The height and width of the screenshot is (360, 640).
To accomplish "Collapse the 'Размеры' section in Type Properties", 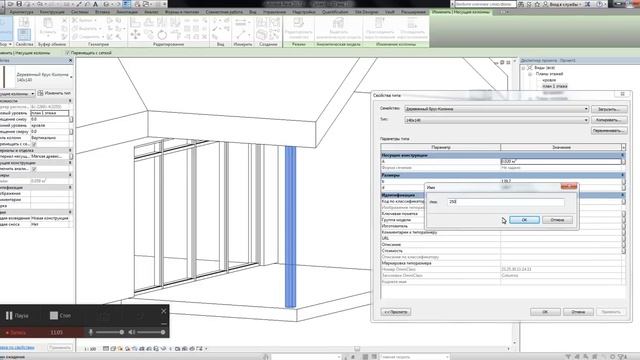I will [x=623, y=175].
